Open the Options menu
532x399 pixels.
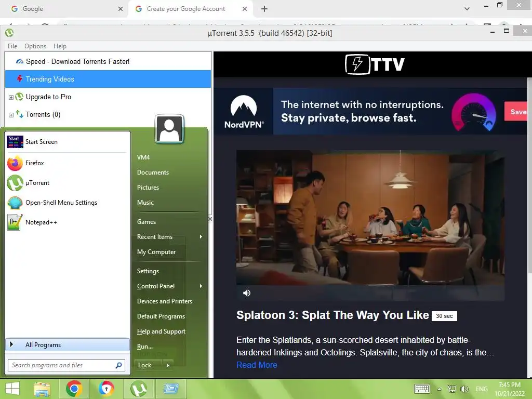pyautogui.click(x=35, y=46)
